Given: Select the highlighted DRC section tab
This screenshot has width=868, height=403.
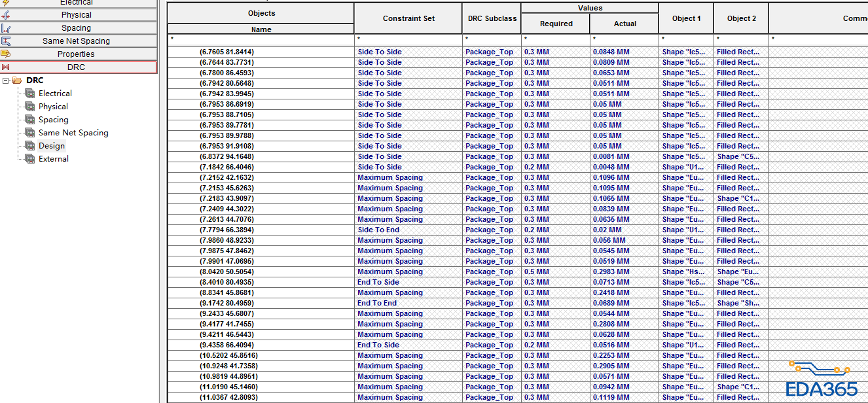Looking at the screenshot, I should 79,67.
